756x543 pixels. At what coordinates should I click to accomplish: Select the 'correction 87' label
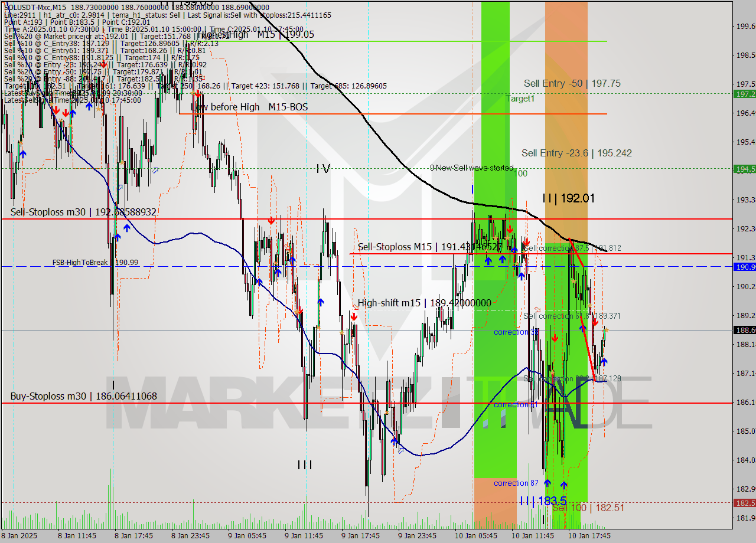coord(516,483)
